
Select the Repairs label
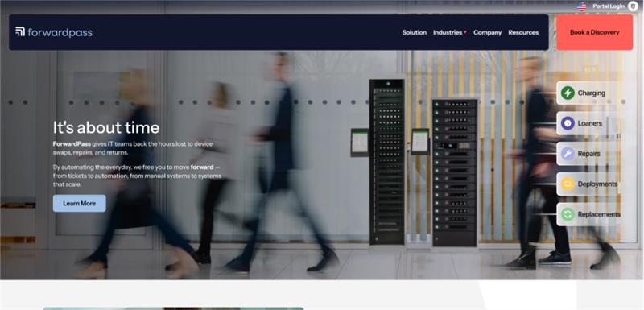click(x=589, y=154)
